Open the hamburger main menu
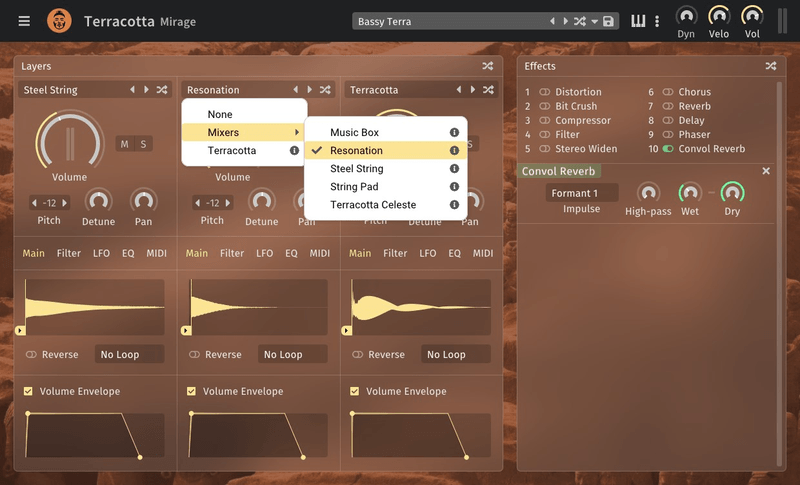 coord(24,21)
